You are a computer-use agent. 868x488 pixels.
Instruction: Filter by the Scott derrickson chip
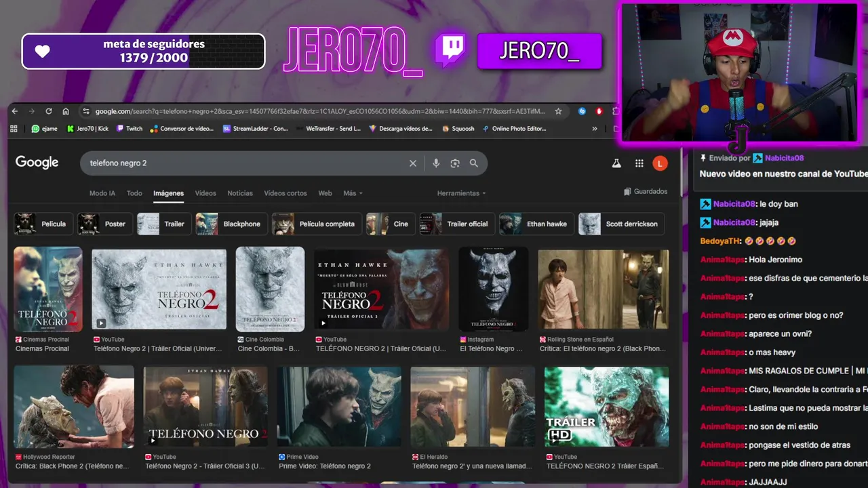click(621, 224)
